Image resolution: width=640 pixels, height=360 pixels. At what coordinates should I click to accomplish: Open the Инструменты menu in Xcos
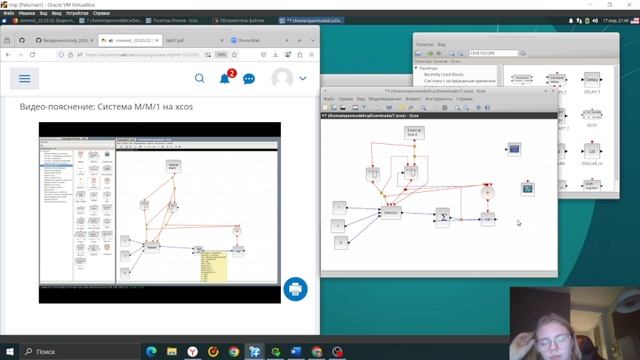439,99
